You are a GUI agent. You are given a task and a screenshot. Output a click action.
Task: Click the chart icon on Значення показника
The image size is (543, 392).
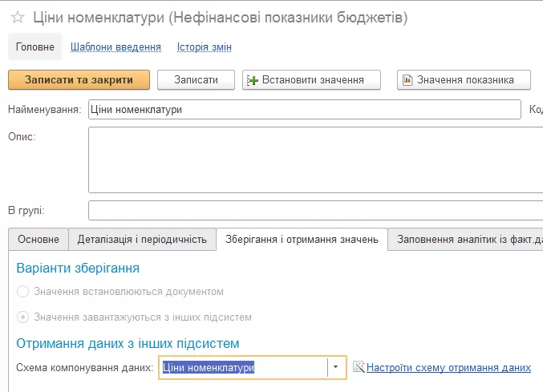[407, 80]
